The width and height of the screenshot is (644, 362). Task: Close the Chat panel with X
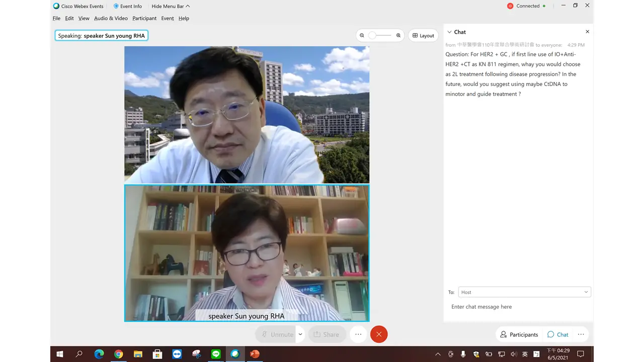(x=587, y=32)
